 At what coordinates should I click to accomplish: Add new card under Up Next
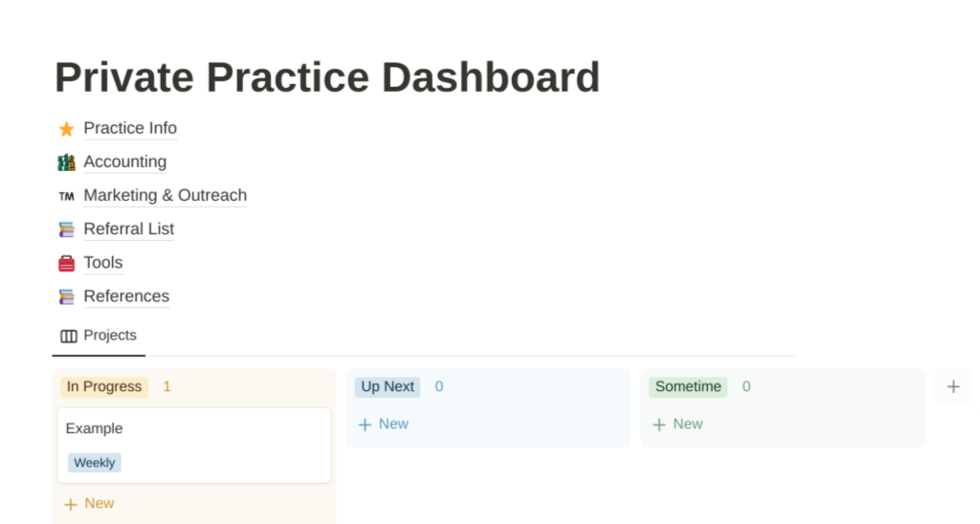[x=383, y=424]
